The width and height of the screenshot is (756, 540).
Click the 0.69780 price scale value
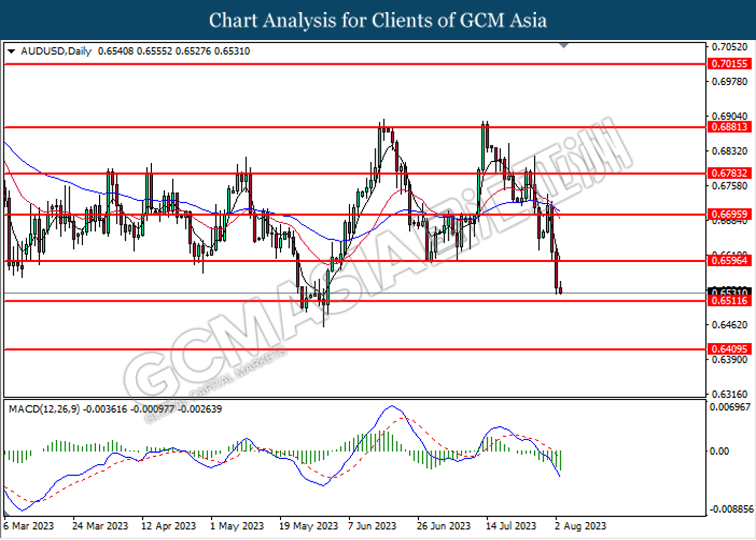pyautogui.click(x=729, y=82)
